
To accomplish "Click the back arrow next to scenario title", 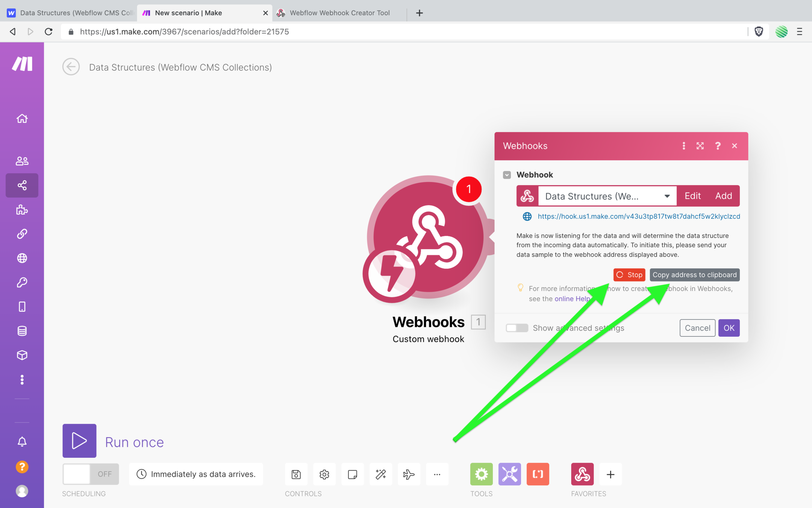I will coord(71,67).
